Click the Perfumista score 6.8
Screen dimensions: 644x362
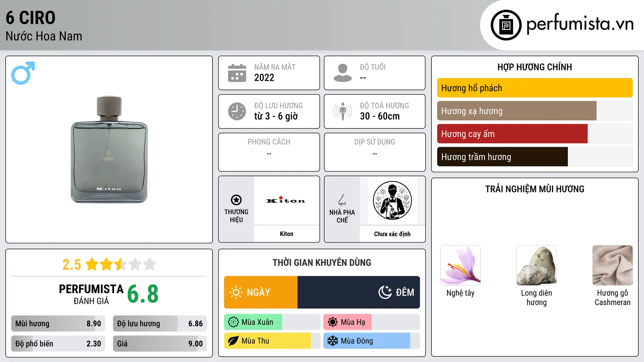point(143,294)
